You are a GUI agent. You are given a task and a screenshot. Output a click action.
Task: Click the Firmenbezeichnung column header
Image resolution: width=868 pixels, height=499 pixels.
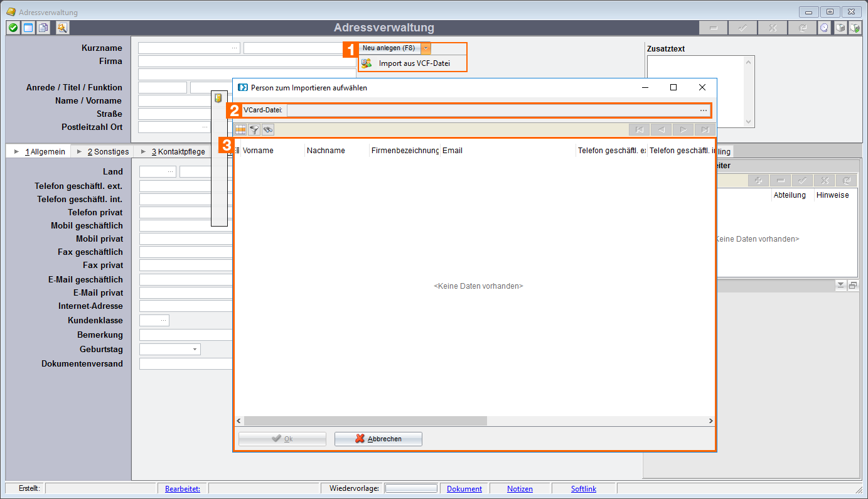405,151
